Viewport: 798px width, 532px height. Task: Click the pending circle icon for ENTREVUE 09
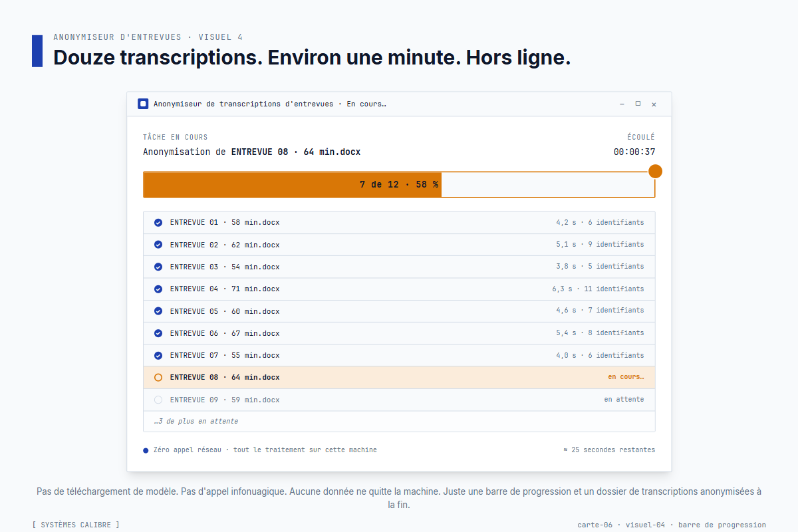pyautogui.click(x=158, y=399)
